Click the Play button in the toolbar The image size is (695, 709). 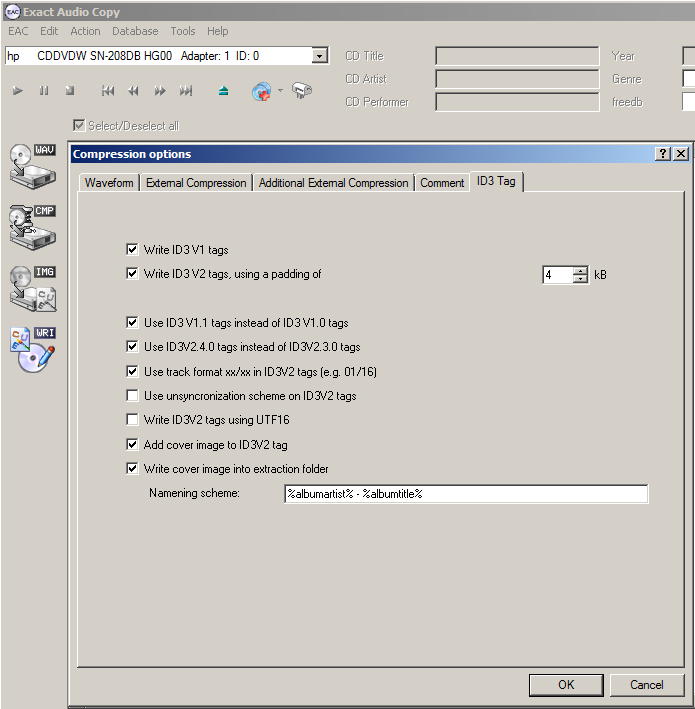tap(18, 91)
